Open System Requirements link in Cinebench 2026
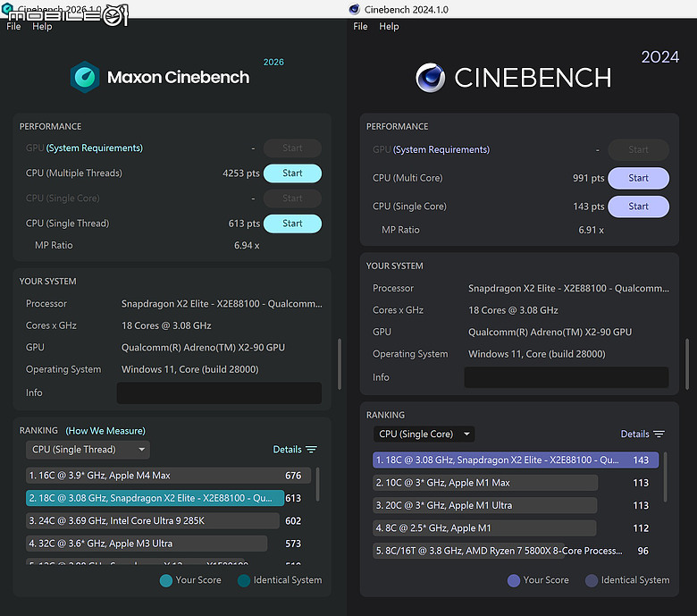Screen dimensions: 697x616 click(x=95, y=148)
